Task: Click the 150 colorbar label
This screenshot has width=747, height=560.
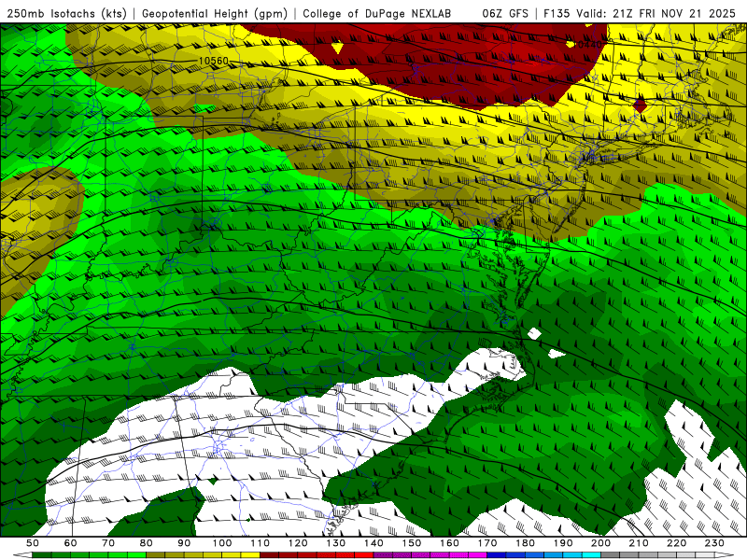Action: pos(412,543)
